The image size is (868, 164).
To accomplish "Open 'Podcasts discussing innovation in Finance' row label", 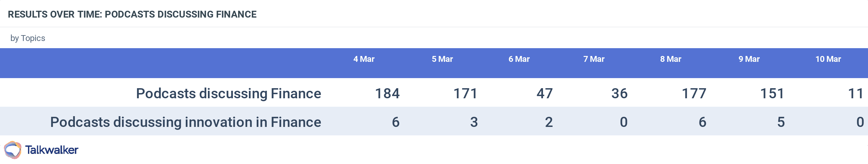I will pos(185,122).
